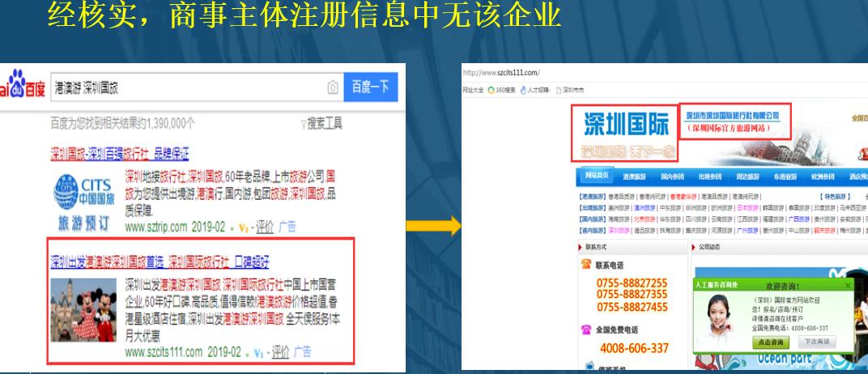Click the www.szcits111.com URL in results
The height and width of the screenshot is (374, 868).
(x=164, y=352)
